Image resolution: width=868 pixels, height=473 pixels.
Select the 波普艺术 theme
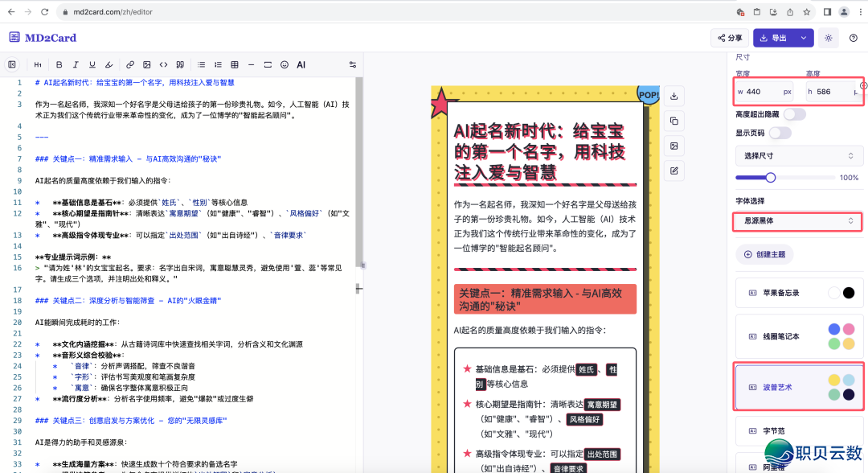(799, 387)
